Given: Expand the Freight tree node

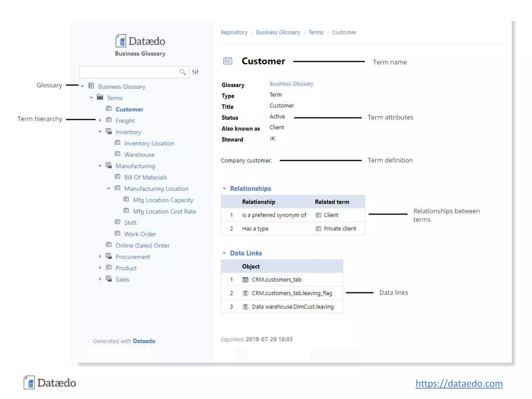Looking at the screenshot, I should click(100, 120).
